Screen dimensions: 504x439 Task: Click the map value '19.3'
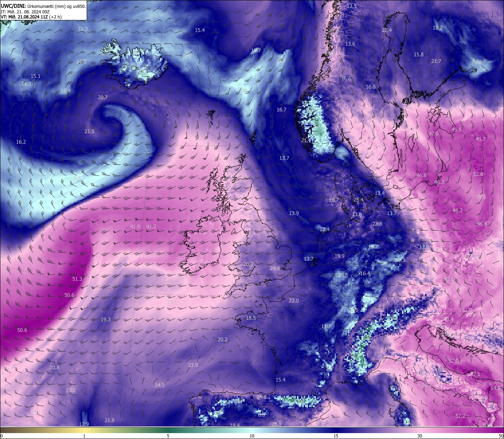point(106,320)
